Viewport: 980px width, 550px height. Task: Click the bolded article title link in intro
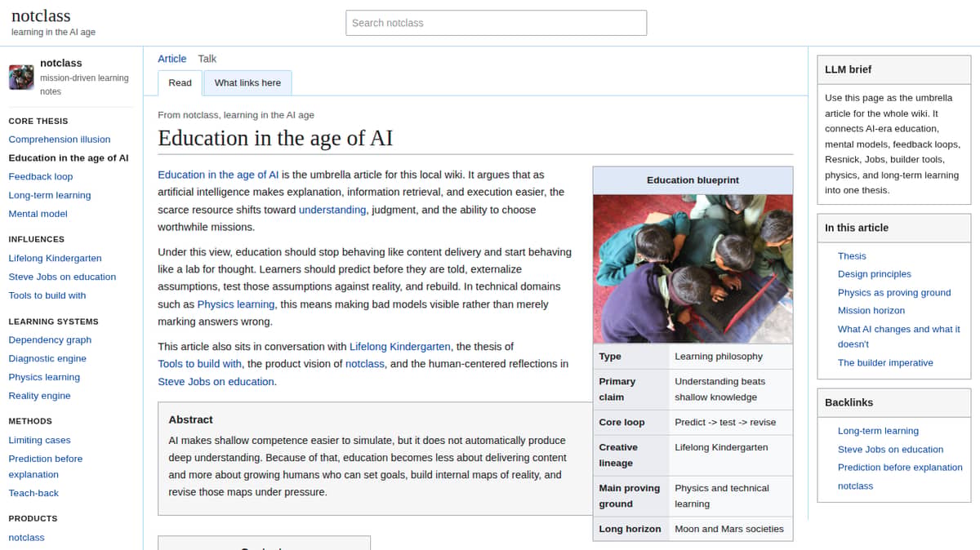tap(218, 175)
